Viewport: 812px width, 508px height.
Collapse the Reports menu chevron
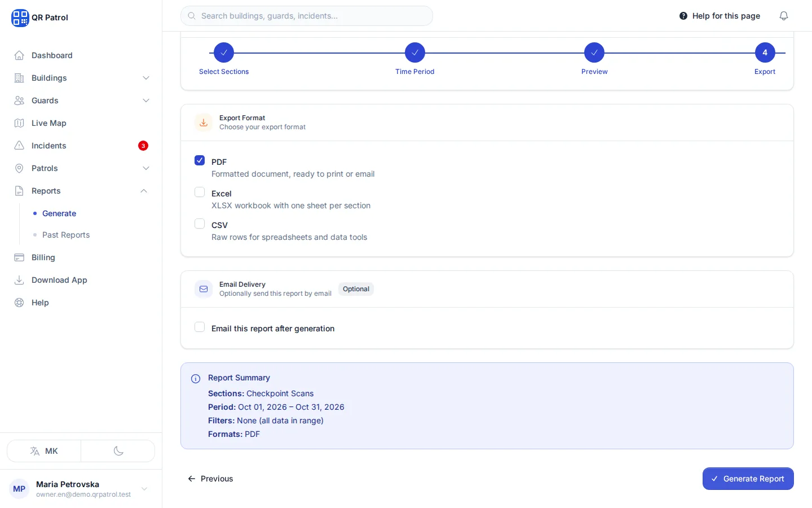(144, 191)
